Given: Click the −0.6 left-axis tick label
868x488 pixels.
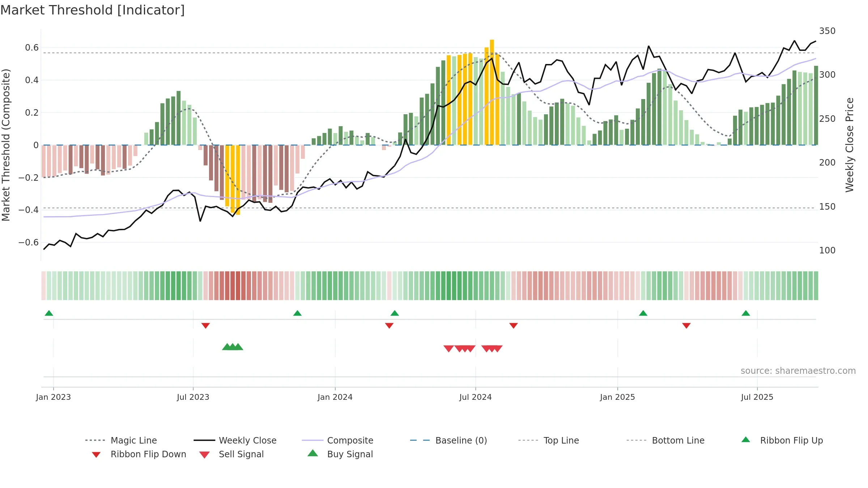Looking at the screenshot, I should click(x=29, y=242).
